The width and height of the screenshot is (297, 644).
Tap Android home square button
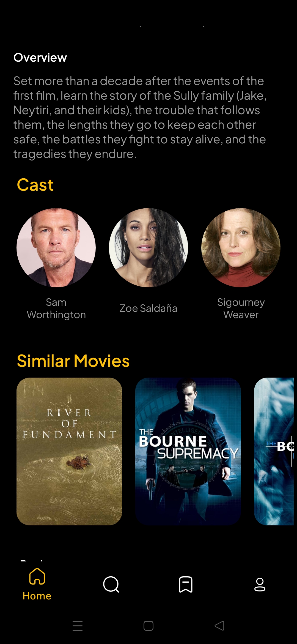[x=148, y=626]
